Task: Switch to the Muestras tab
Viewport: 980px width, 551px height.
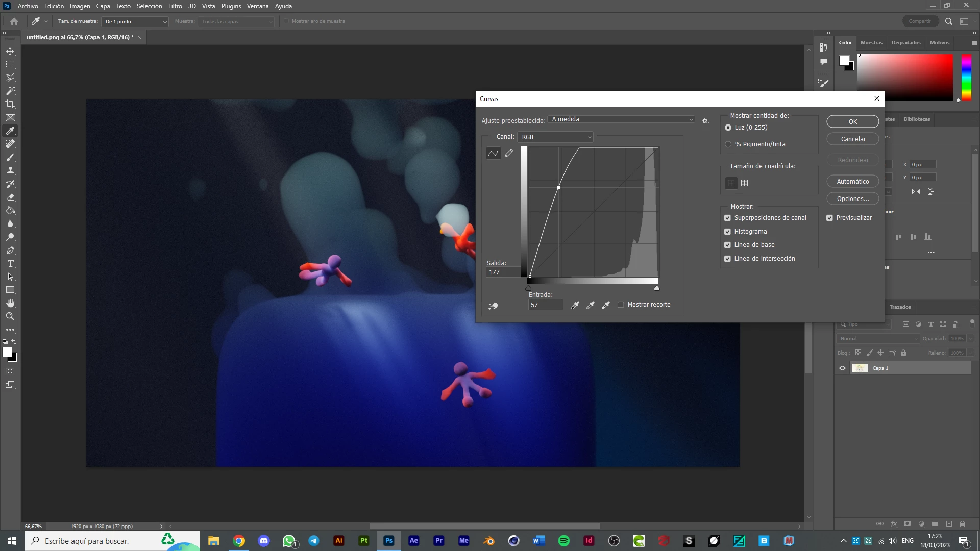Action: pyautogui.click(x=871, y=43)
